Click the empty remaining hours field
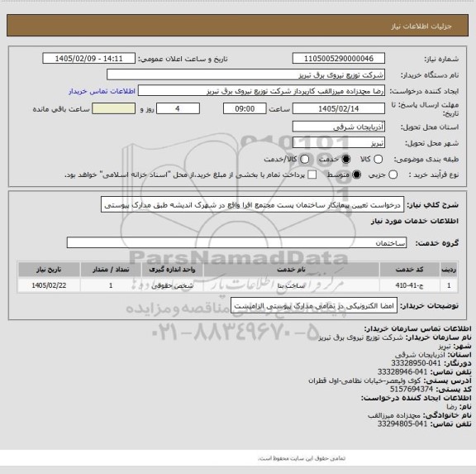Screen dimensions: 476x474 (x=114, y=108)
